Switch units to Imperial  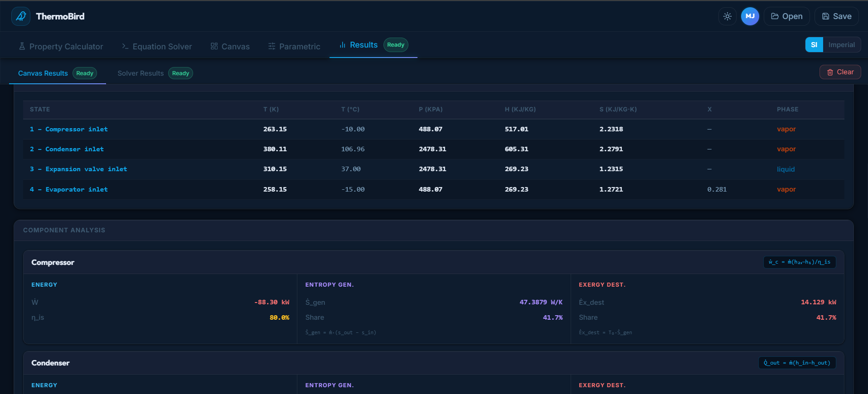click(842, 45)
